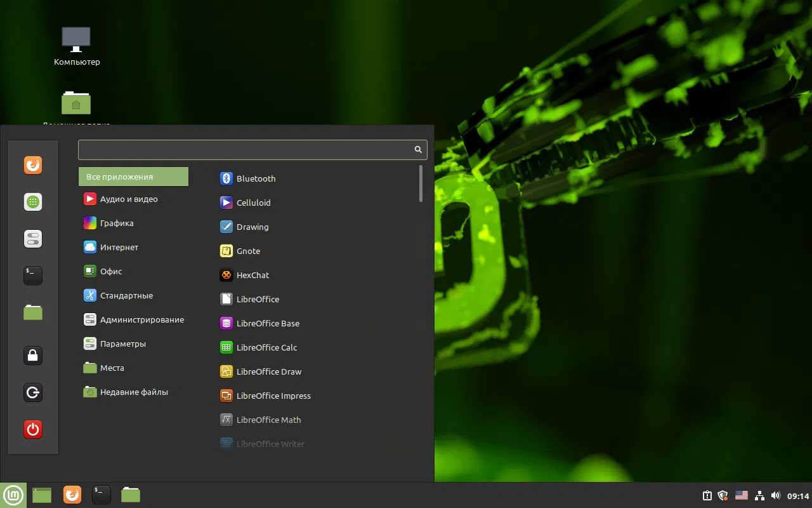
Task: Click the US flag keyboard layout indicator
Action: pos(742,495)
